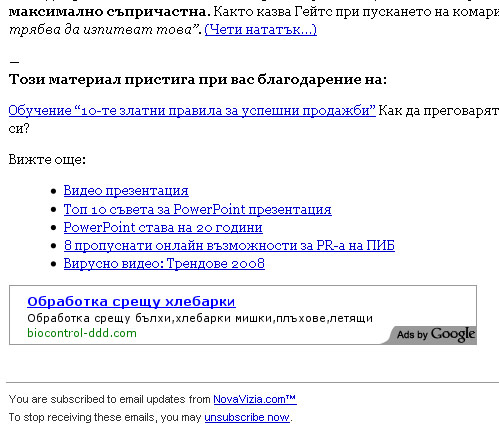Follow the "8 пропуснати онлайн възможности" link
This screenshot has width=499, height=429.
click(229, 245)
